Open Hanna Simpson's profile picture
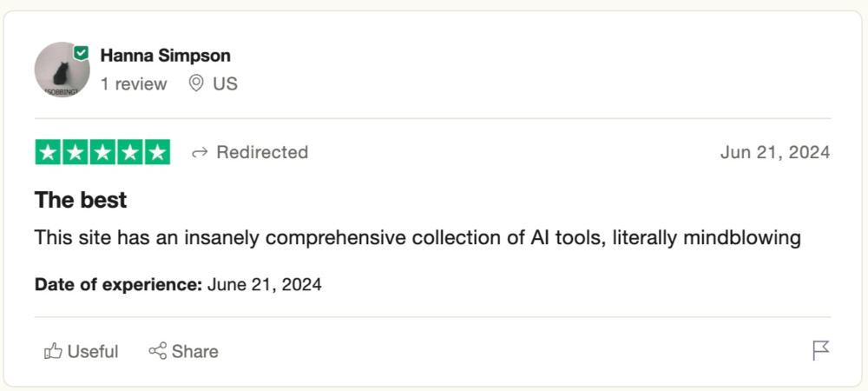The image size is (868, 391). pyautogui.click(x=62, y=70)
